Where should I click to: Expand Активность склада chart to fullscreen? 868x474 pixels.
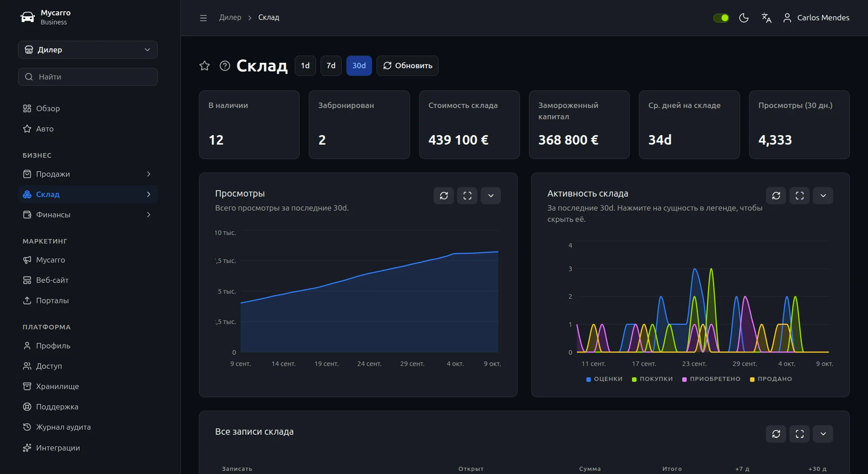(x=799, y=196)
